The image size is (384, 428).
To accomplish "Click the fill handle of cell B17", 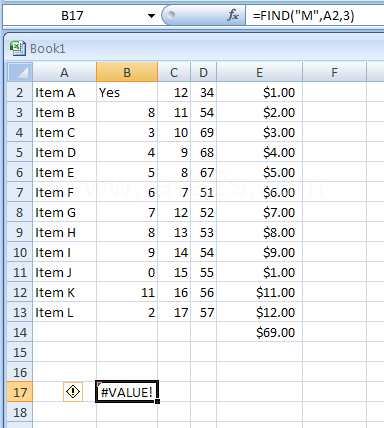I will (157, 401).
